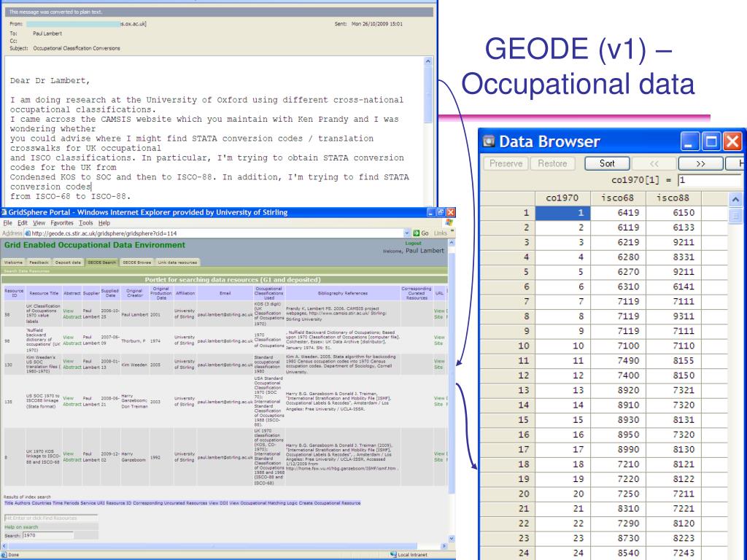747x560 pixels.
Task: Select the GEODE Search tab
Action: [x=101, y=262]
